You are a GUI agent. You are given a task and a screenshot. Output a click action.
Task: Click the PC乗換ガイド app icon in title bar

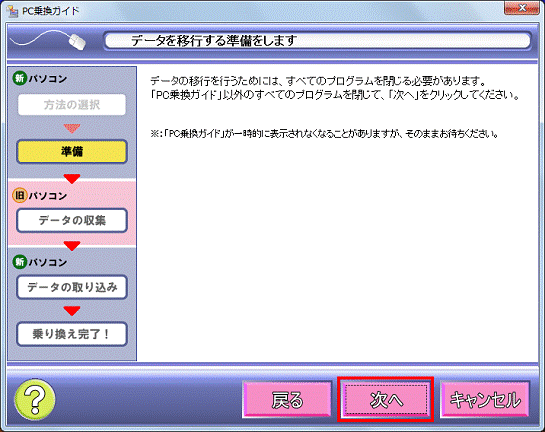coord(12,11)
